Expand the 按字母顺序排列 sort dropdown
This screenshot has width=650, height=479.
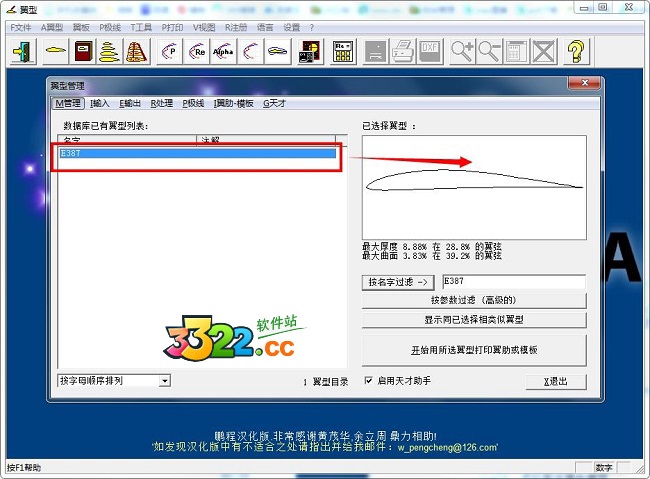[x=165, y=381]
